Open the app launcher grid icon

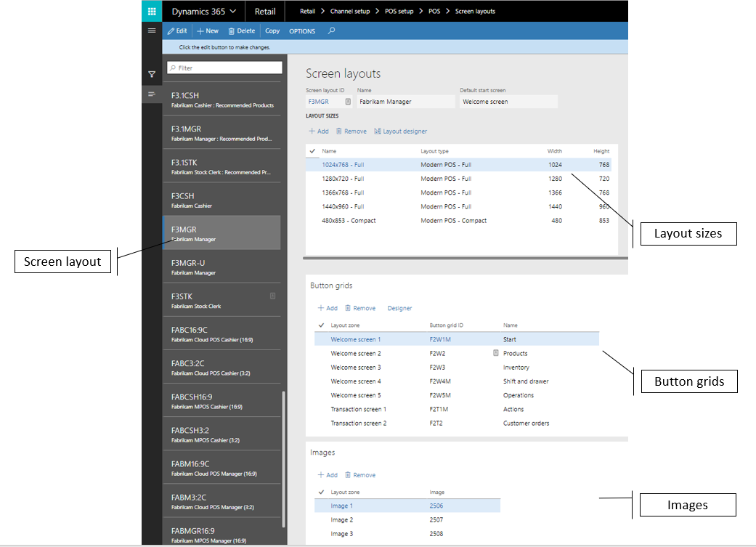pos(151,11)
